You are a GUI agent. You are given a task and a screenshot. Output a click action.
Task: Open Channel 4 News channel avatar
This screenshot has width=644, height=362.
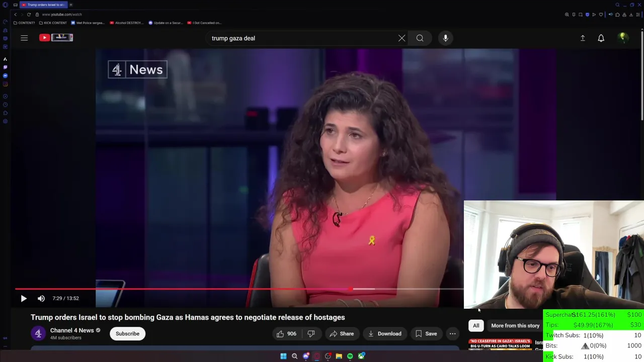point(38,334)
